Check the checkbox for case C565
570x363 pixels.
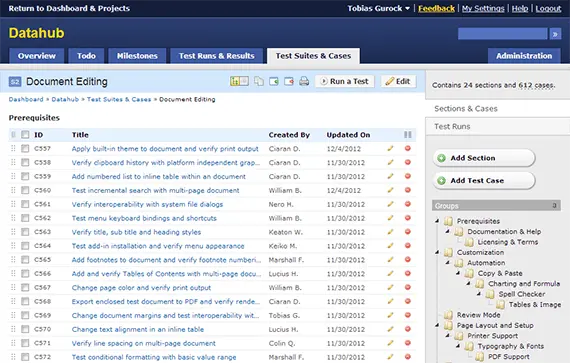pyautogui.click(x=25, y=260)
